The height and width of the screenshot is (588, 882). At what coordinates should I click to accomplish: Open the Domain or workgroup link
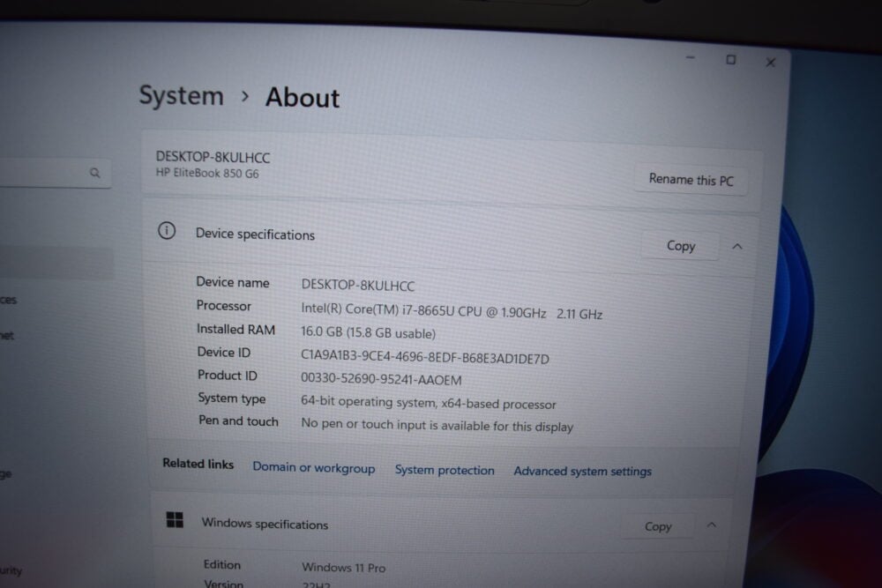click(x=313, y=468)
